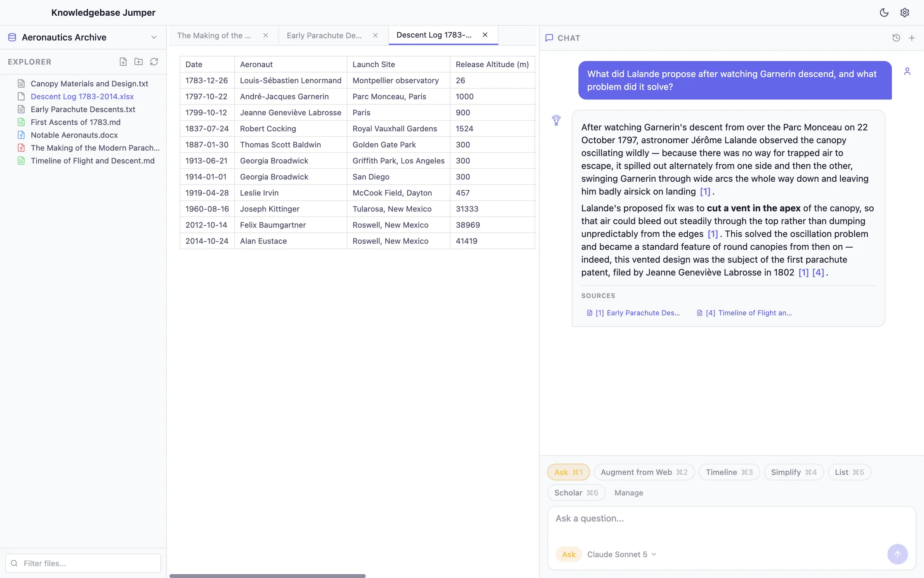924x578 pixels.
Task: Click the green icon for First Ascents of 1783.md
Action: pos(21,122)
